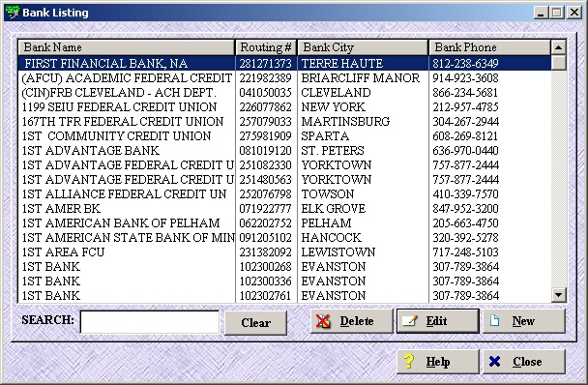Screen dimensions: 588x385
Task: Select 1ST AMER BK row
Action: pyautogui.click(x=284, y=209)
